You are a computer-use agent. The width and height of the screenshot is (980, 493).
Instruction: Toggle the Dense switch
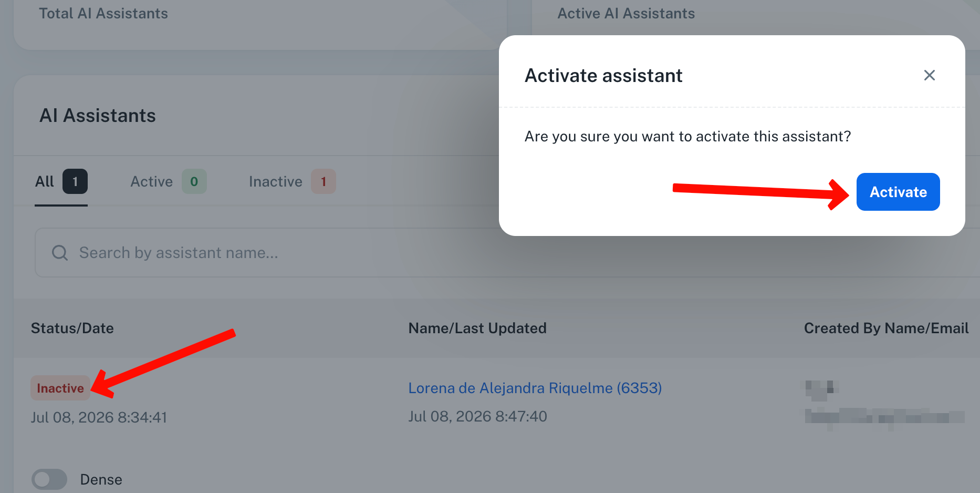[x=49, y=479]
